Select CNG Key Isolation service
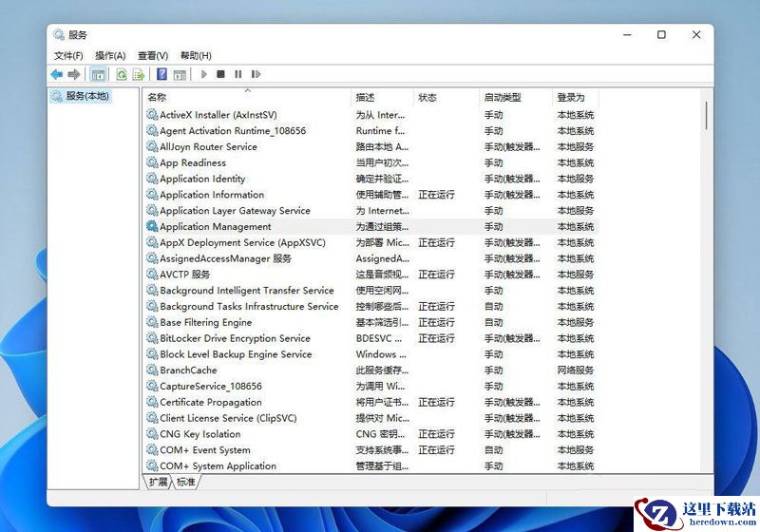760x532 pixels. click(x=370, y=434)
